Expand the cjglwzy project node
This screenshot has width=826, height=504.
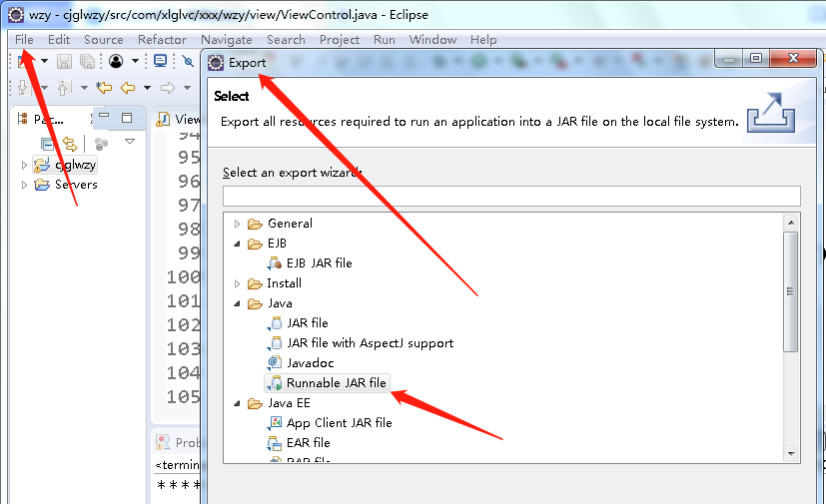coord(24,165)
